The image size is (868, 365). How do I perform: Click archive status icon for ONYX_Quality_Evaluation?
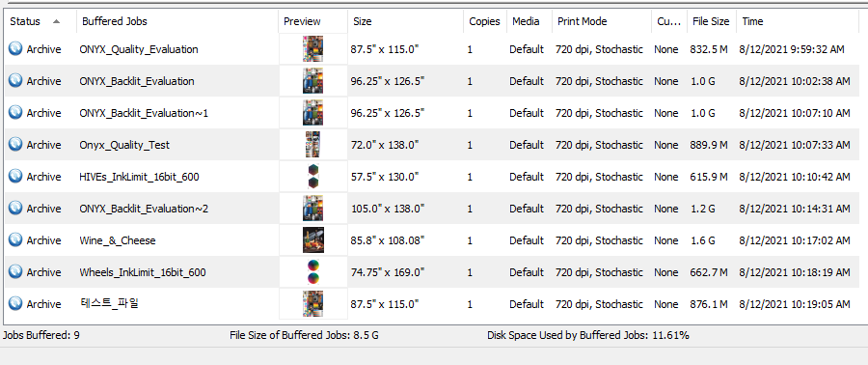pyautogui.click(x=15, y=48)
